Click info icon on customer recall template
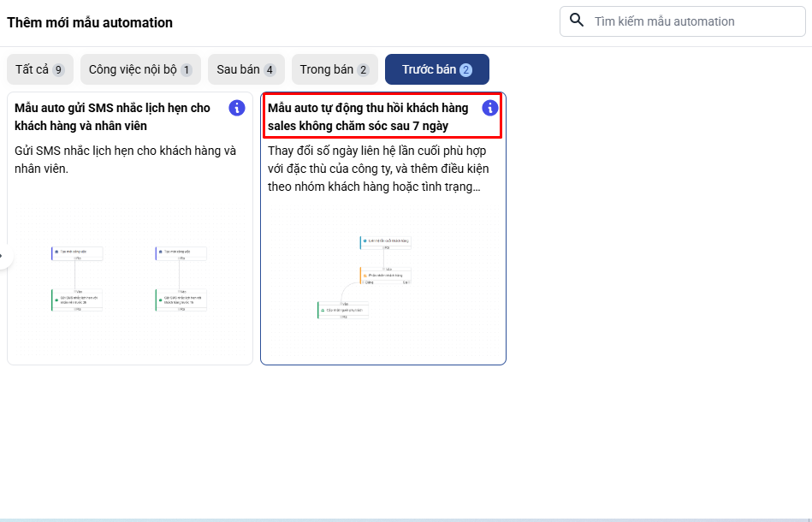The image size is (812, 522). click(489, 108)
